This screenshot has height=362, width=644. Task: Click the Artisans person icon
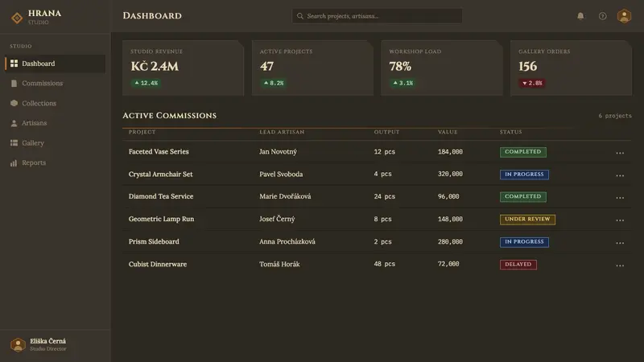14,123
